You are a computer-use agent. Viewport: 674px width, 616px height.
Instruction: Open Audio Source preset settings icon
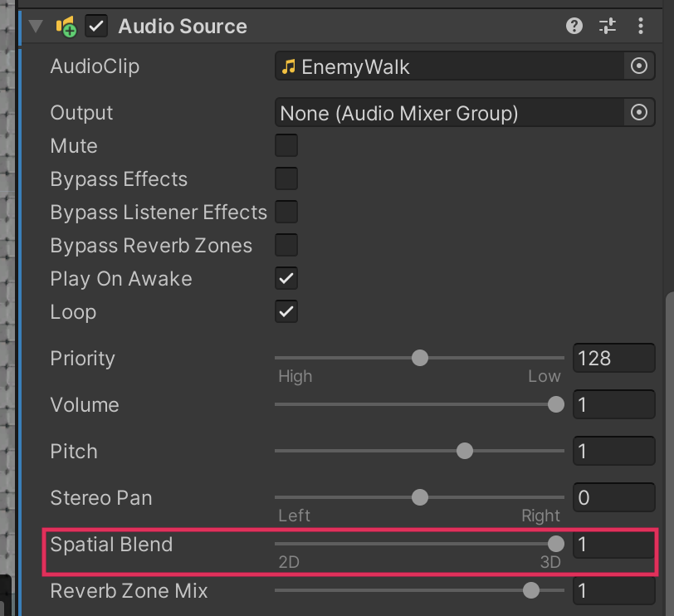608,26
